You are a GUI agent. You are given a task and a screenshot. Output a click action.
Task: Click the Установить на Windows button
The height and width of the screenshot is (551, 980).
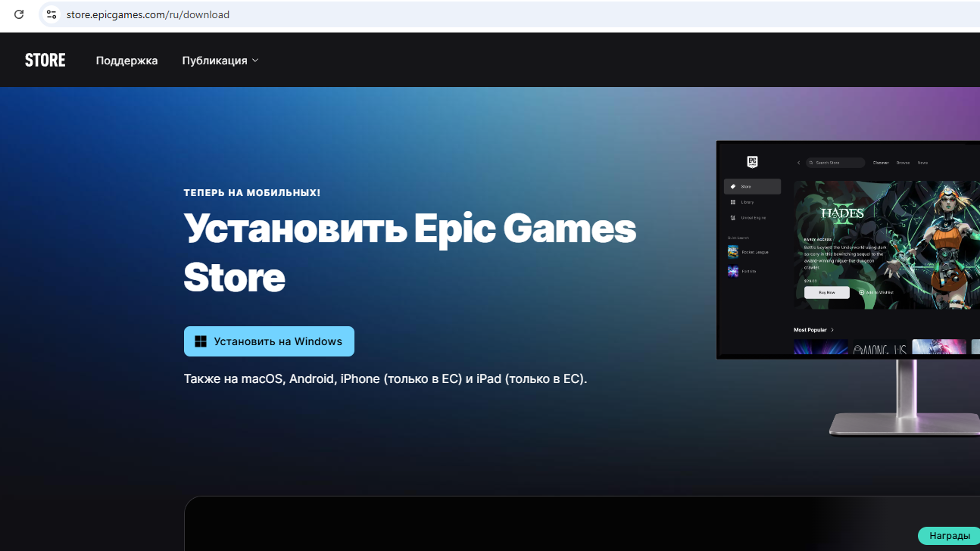pos(269,341)
